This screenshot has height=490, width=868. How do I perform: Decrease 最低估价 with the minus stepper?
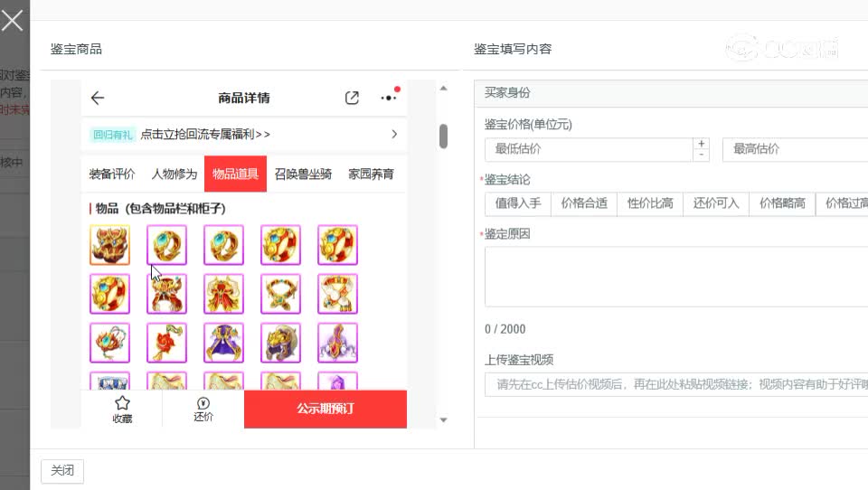(x=702, y=155)
